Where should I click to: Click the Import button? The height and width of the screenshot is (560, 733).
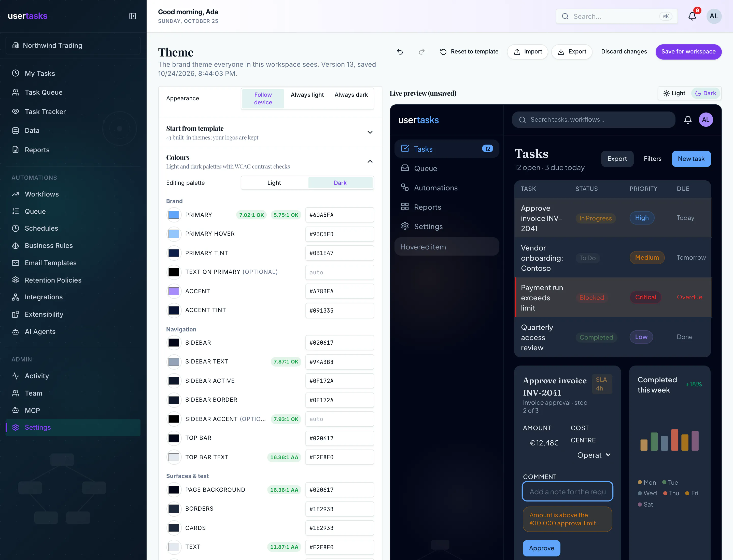pos(527,52)
